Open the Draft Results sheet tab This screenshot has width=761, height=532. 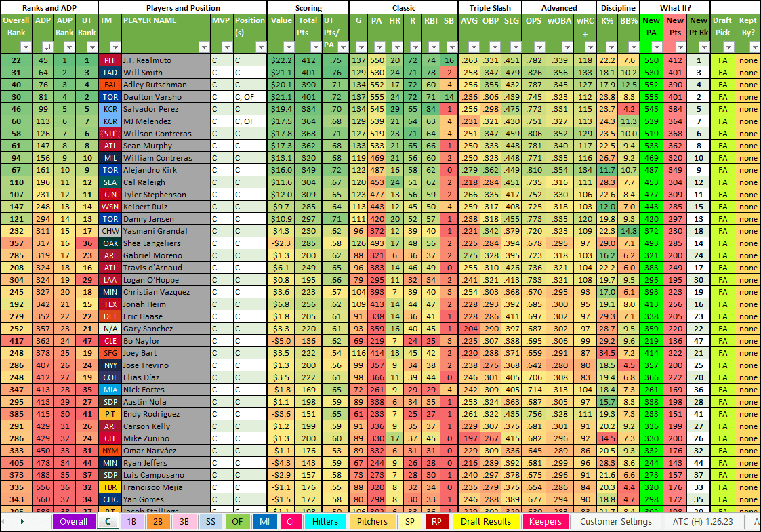point(486,522)
